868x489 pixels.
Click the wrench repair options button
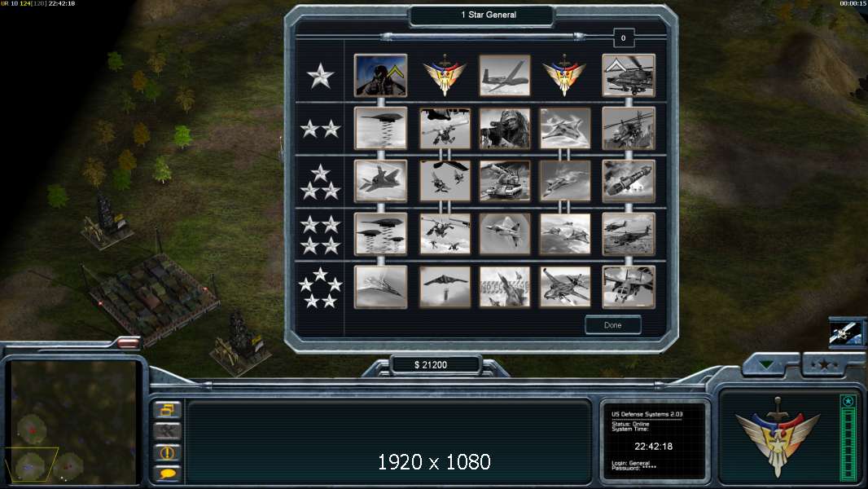click(x=167, y=431)
